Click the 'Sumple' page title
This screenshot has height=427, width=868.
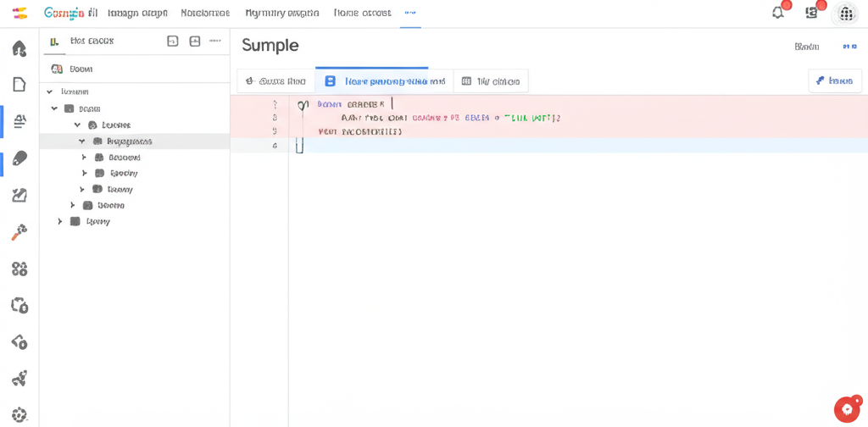(x=270, y=46)
